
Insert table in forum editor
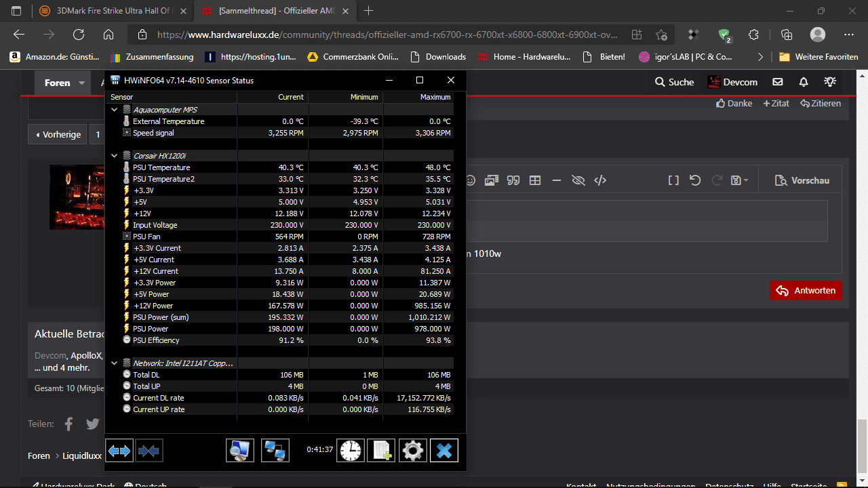pyautogui.click(x=535, y=180)
